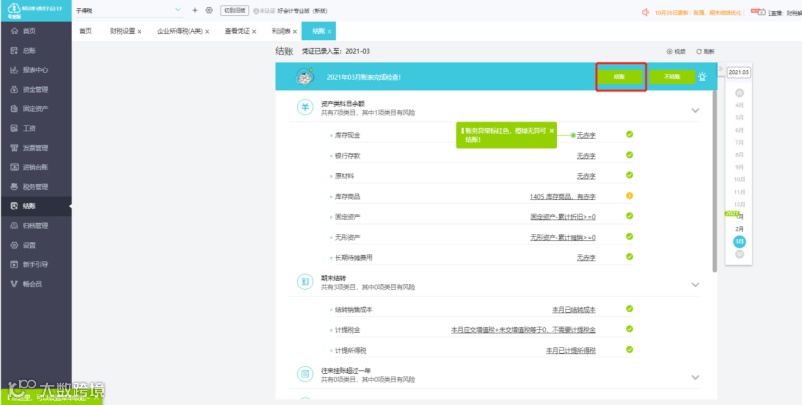The height and width of the screenshot is (405, 802).
Task: Click the green check for 库存现金
Action: tap(630, 134)
